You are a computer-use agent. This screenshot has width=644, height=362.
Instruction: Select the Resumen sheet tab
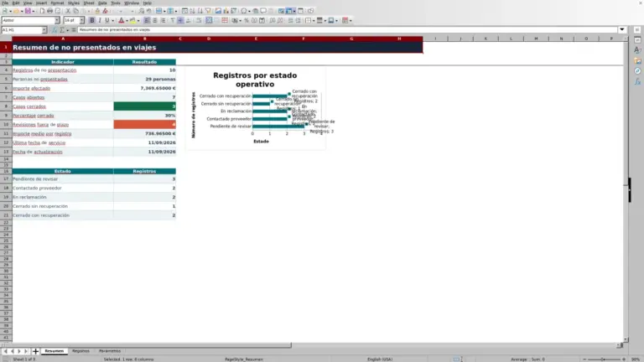point(55,351)
